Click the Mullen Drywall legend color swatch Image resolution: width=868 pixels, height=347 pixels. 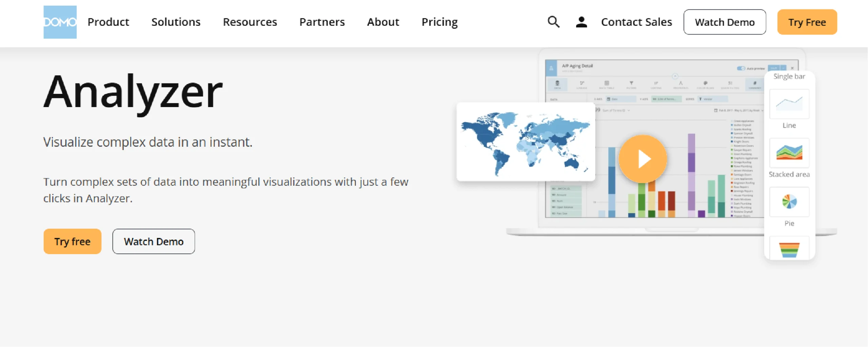732,125
